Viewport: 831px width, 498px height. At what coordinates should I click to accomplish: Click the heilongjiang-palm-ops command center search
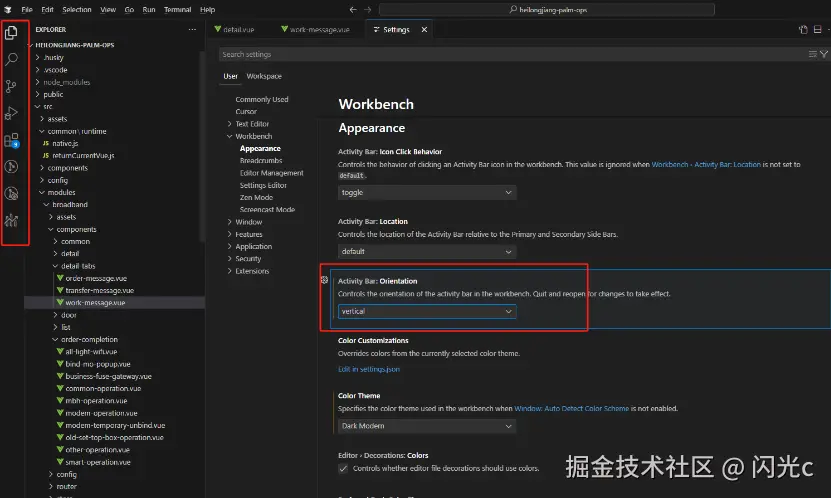coord(547,10)
